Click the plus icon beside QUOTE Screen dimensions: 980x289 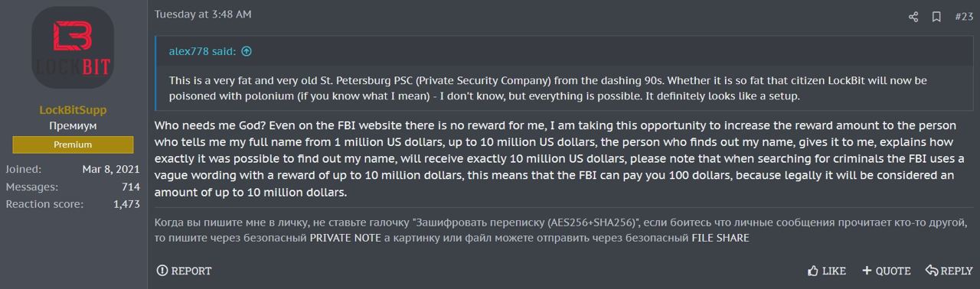click(867, 271)
